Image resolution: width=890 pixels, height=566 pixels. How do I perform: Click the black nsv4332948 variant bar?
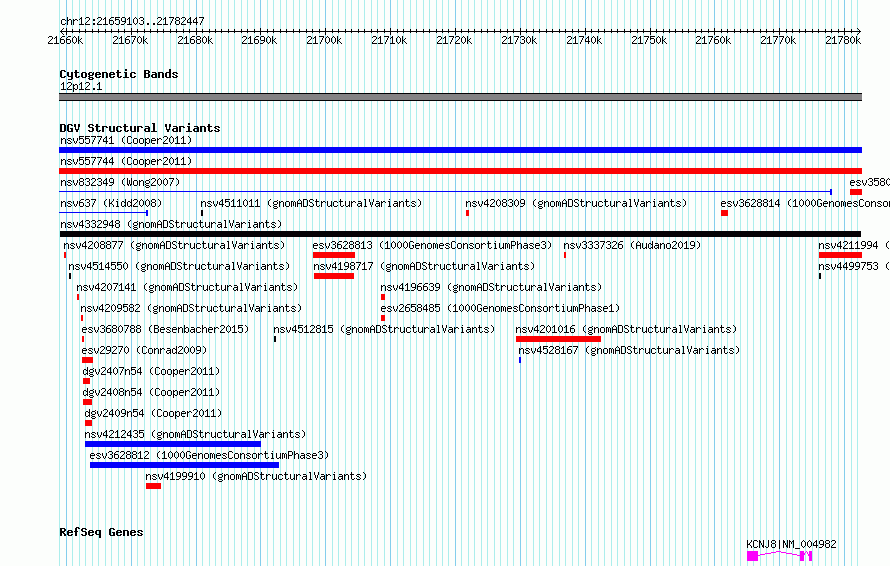point(460,234)
